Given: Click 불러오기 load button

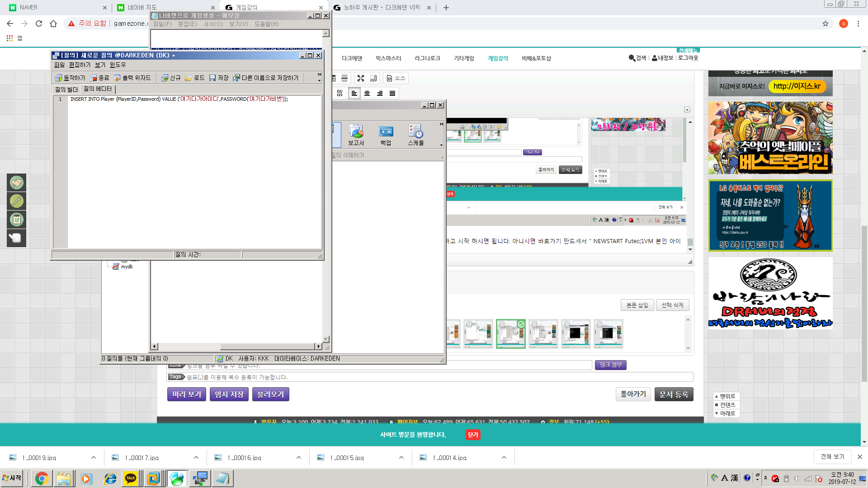Looking at the screenshot, I should pos(270,394).
